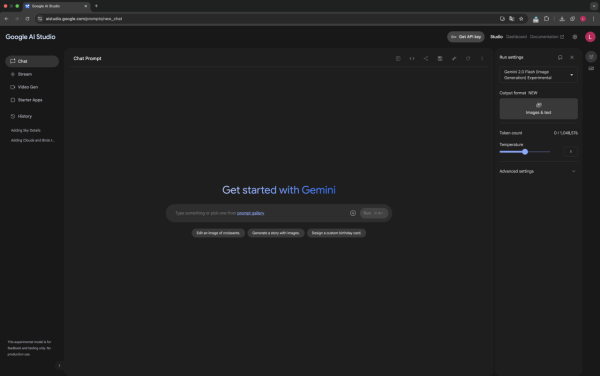Click the browser back arrow
Viewport: 600px width, 376px height.
click(7, 19)
